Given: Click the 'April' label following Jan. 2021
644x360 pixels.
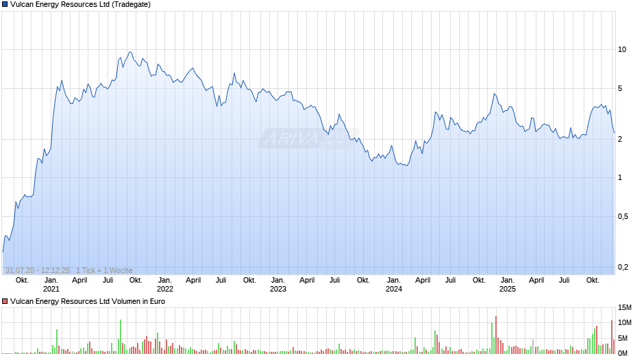Looking at the screenshot, I should pos(79,281).
